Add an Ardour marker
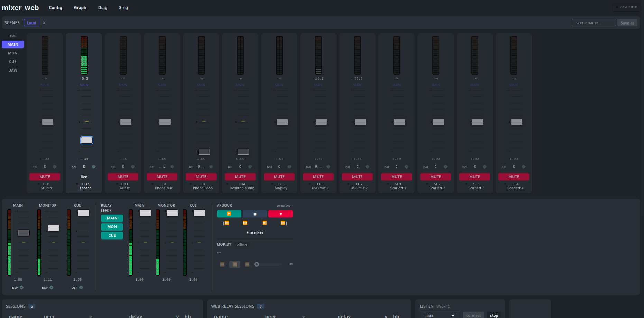Viewport: 644px width, 318px height. point(255,232)
